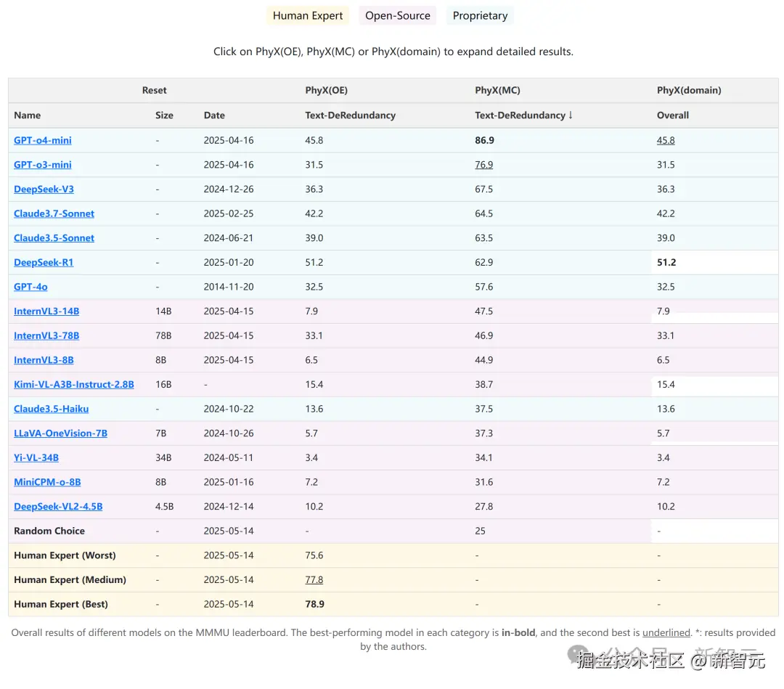Click the 38.7 PhyX(MC) cell
The image size is (784, 689).
pyautogui.click(x=484, y=385)
